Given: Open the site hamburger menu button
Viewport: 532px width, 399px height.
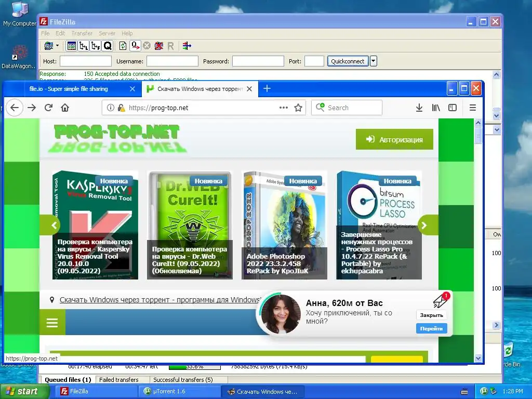Looking at the screenshot, I should [52, 322].
